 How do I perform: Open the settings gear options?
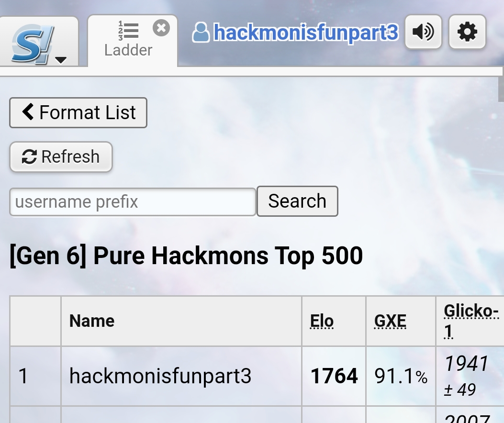point(467,32)
